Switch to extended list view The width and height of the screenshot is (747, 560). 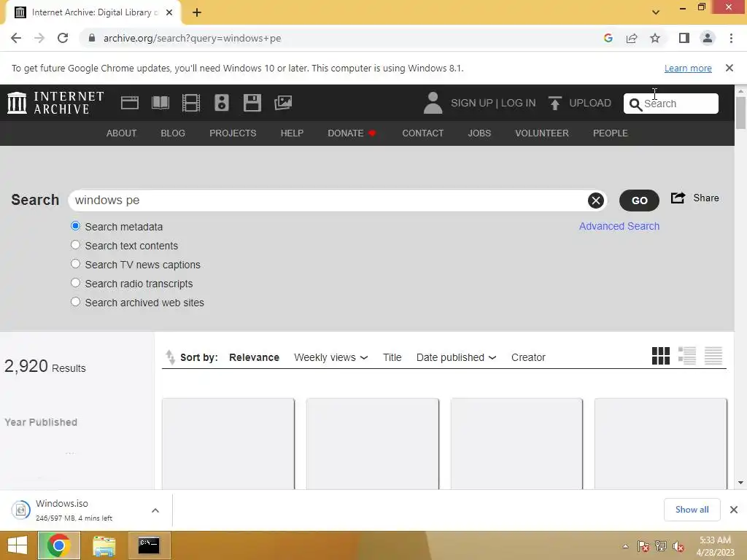(687, 356)
